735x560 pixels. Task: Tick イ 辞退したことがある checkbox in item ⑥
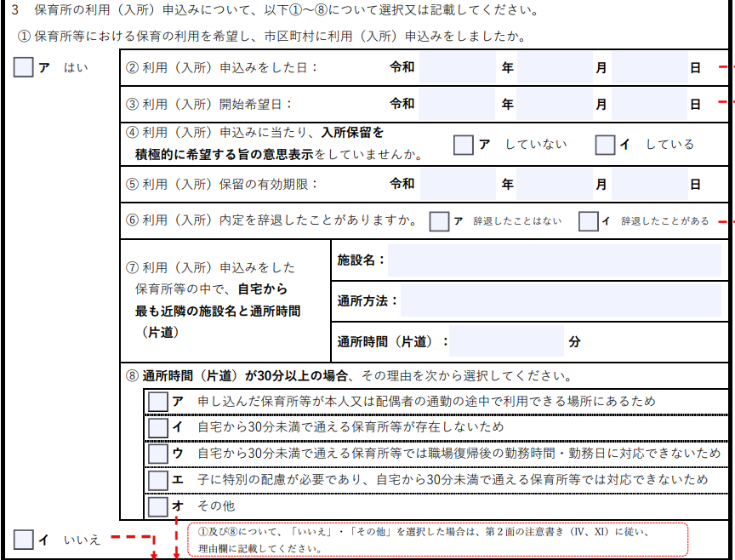[x=588, y=221]
